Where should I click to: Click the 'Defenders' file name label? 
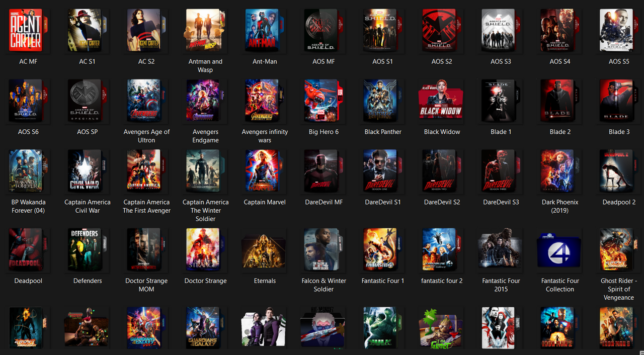88,281
